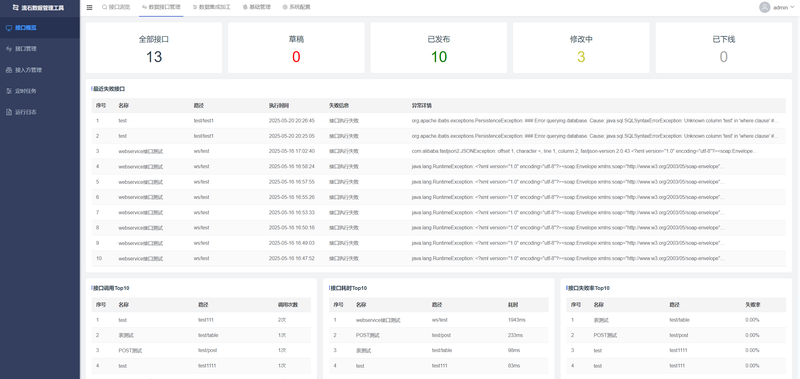This screenshot has height=379, width=800.
Task: Open 运行日志 via its sidebar document icon
Action: pos(9,112)
